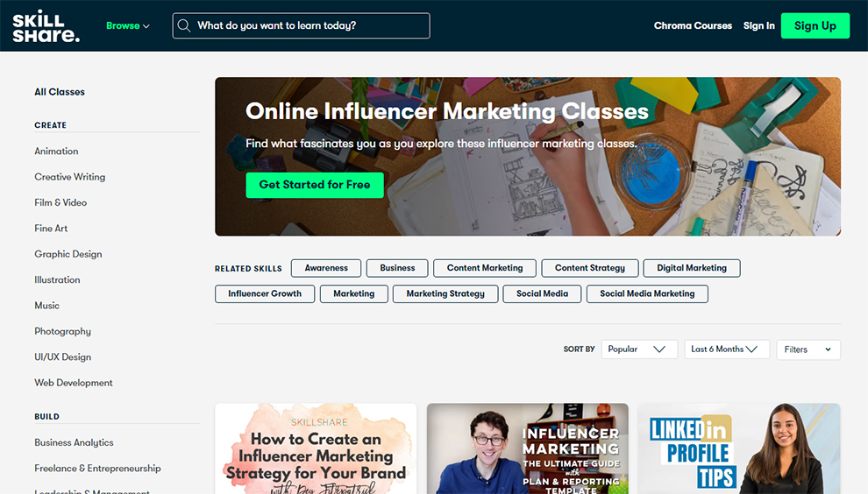Choose the Influencer Growth skill tag
The width and height of the screenshot is (868, 494).
coord(265,293)
